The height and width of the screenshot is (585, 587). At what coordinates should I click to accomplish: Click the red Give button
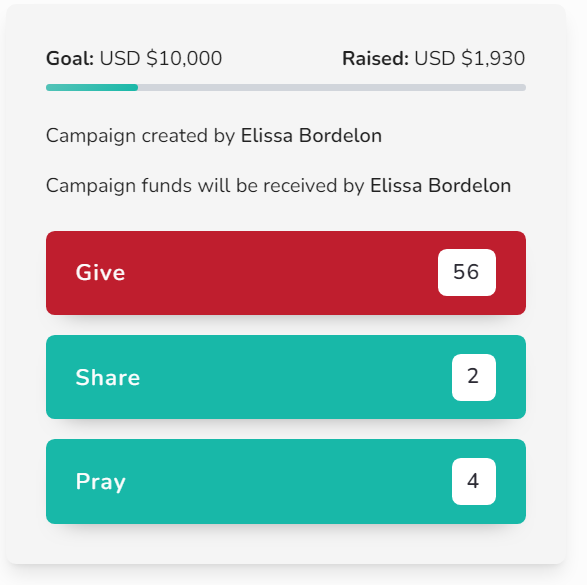(x=286, y=273)
